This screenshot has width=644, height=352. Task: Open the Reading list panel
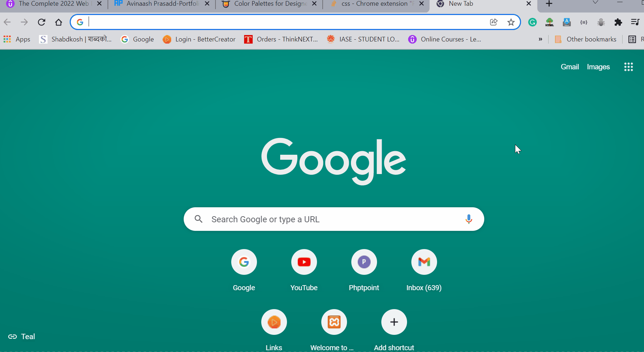pos(633,39)
